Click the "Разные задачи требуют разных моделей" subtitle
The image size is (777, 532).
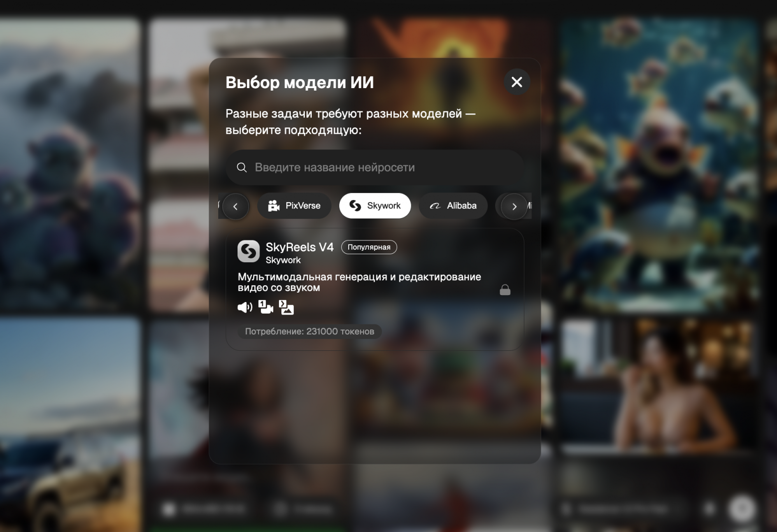[351, 122]
